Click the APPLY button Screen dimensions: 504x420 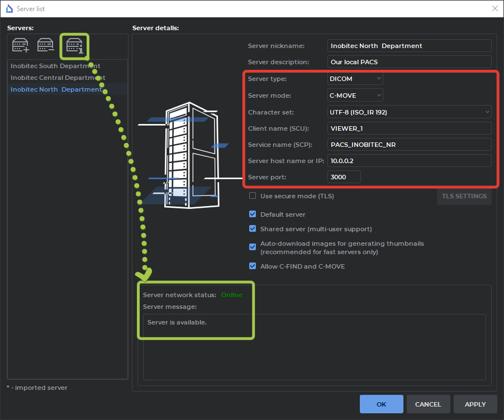click(x=475, y=404)
